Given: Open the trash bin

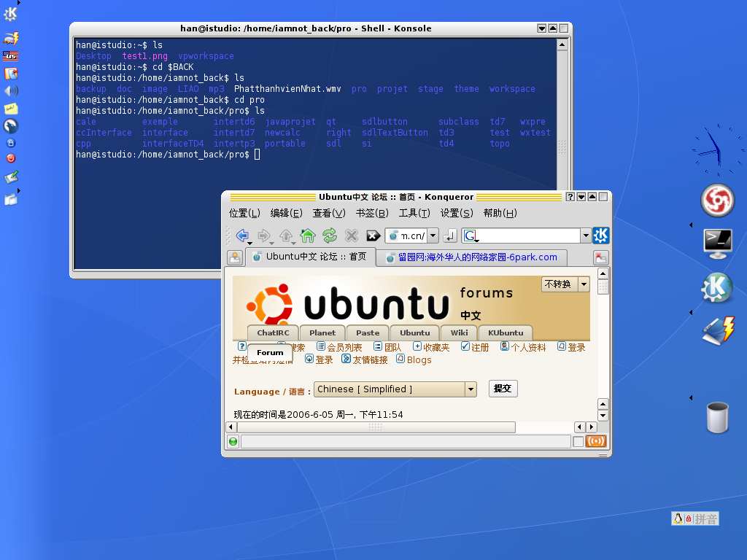Looking at the screenshot, I should [718, 418].
